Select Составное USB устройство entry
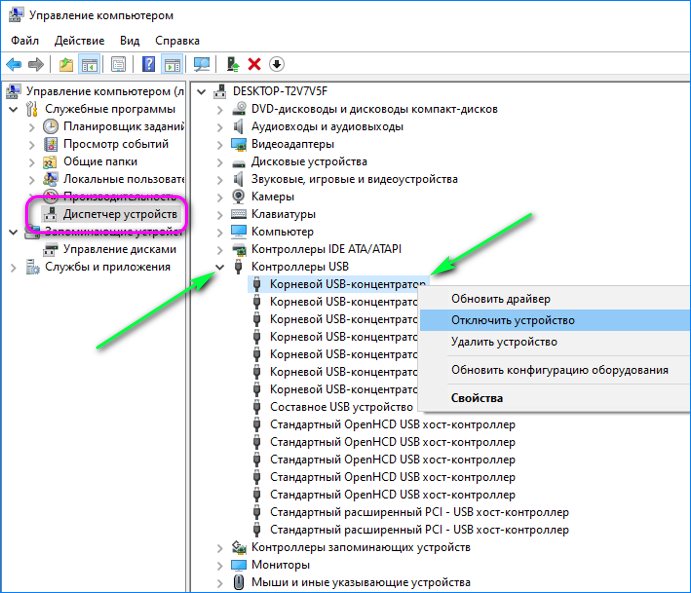The width and height of the screenshot is (691, 593). [x=340, y=407]
